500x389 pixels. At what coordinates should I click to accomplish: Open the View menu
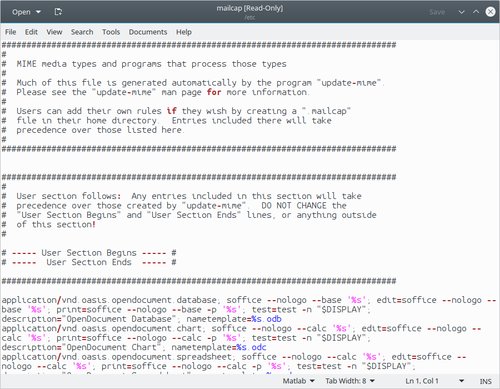click(54, 32)
